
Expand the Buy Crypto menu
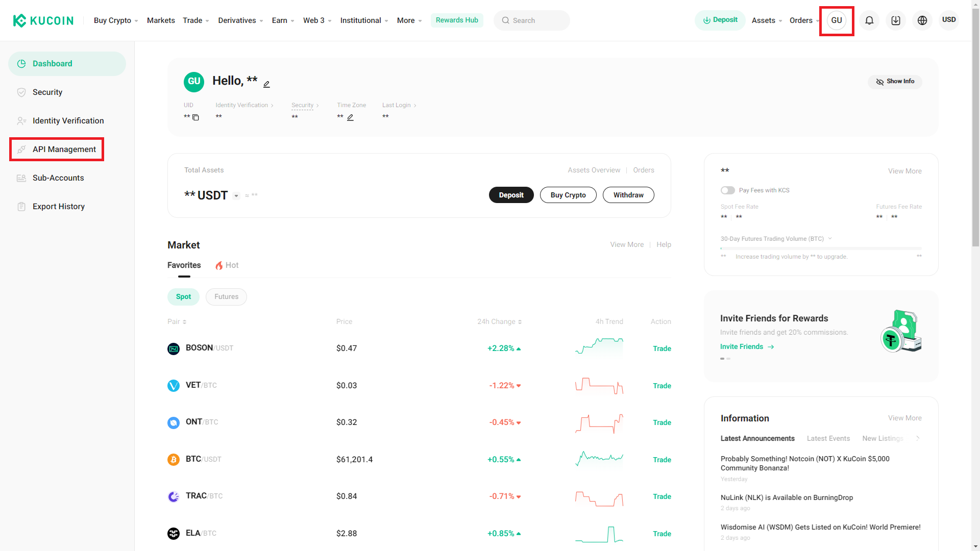pos(116,20)
